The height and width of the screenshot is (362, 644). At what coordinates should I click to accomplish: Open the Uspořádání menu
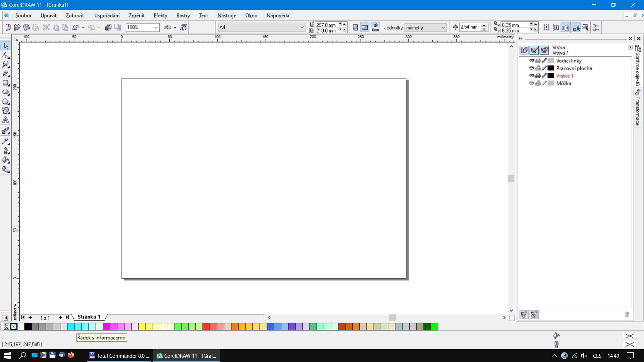(107, 15)
